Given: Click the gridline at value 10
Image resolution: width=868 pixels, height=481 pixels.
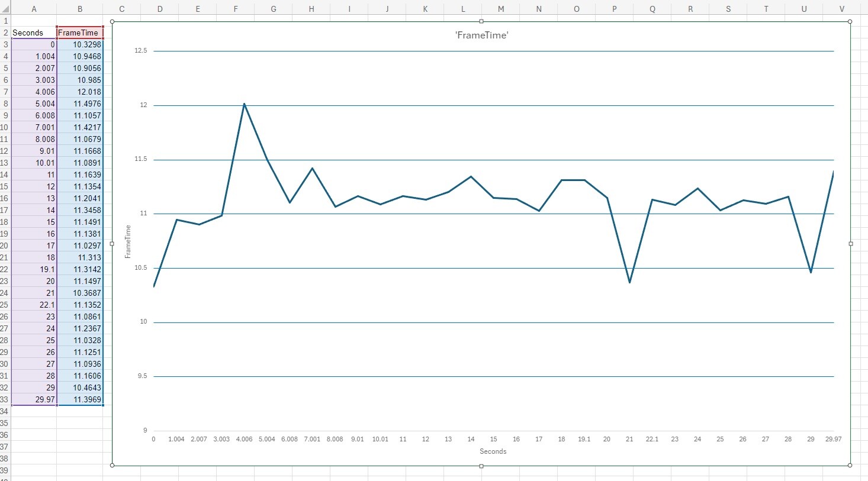Looking at the screenshot, I should click(494, 322).
